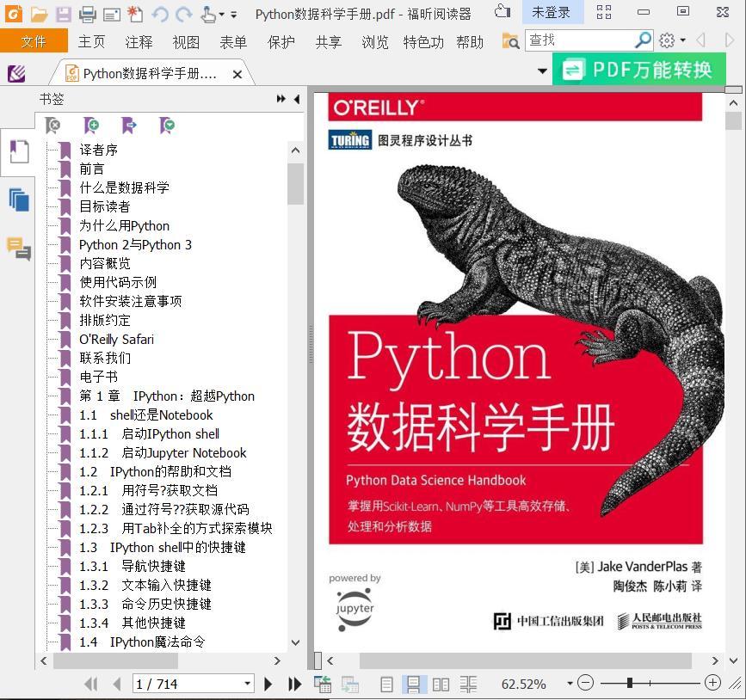Open the bookmarks side panel icon
Viewport: 746px width, 700px height.
point(19,152)
